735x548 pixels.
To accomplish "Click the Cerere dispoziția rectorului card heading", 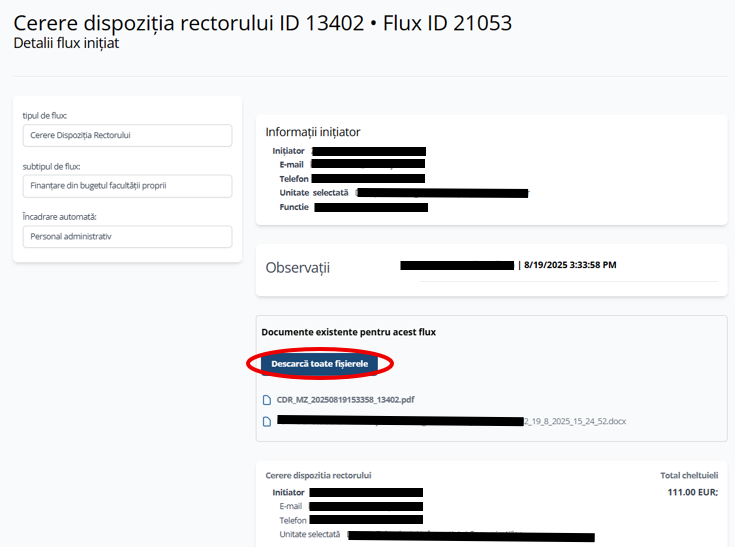I will tap(318, 475).
